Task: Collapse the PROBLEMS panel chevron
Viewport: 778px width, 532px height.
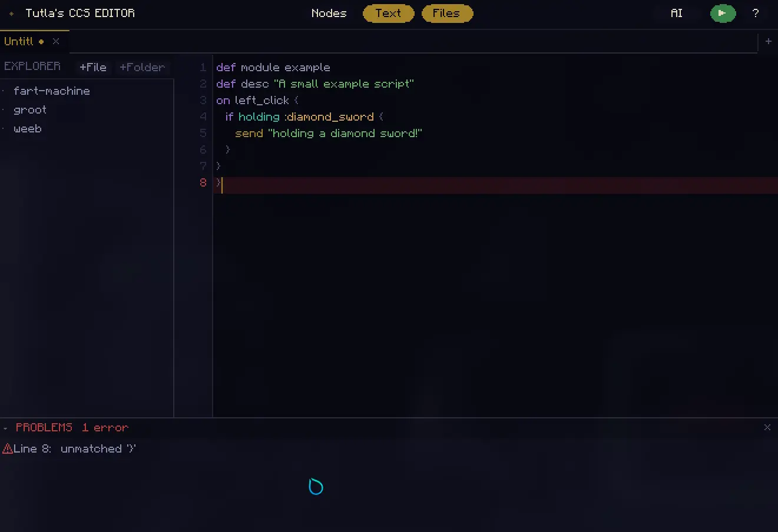Action: click(5, 428)
